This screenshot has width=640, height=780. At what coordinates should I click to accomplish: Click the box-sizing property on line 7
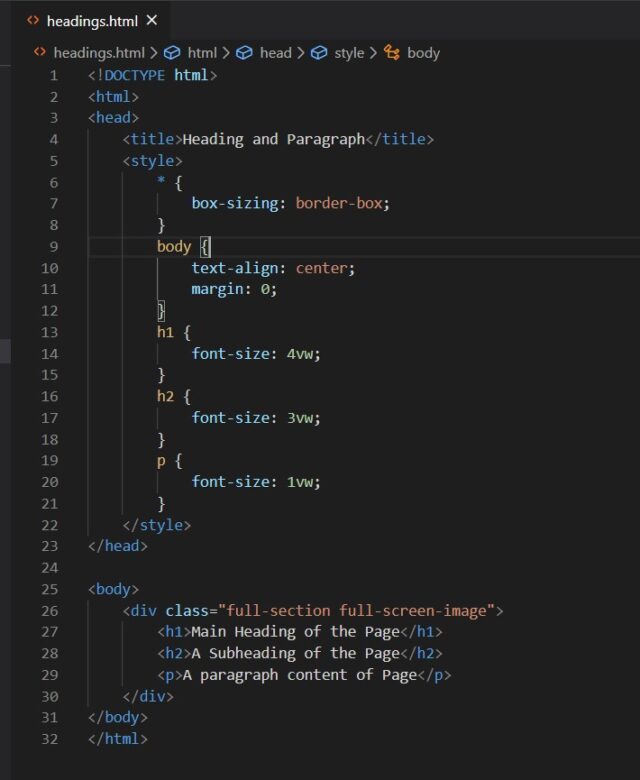point(238,203)
